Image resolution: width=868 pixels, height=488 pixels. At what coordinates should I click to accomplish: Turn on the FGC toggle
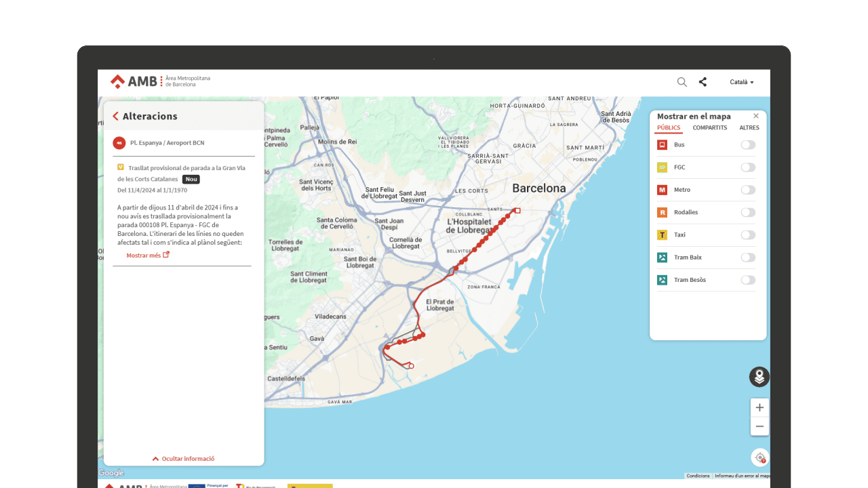pos(747,167)
